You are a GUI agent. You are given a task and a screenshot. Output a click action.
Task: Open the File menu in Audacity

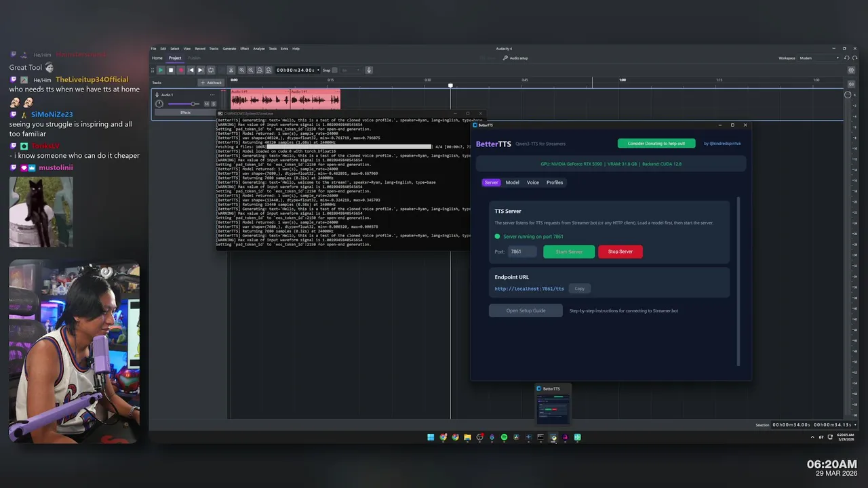(153, 49)
